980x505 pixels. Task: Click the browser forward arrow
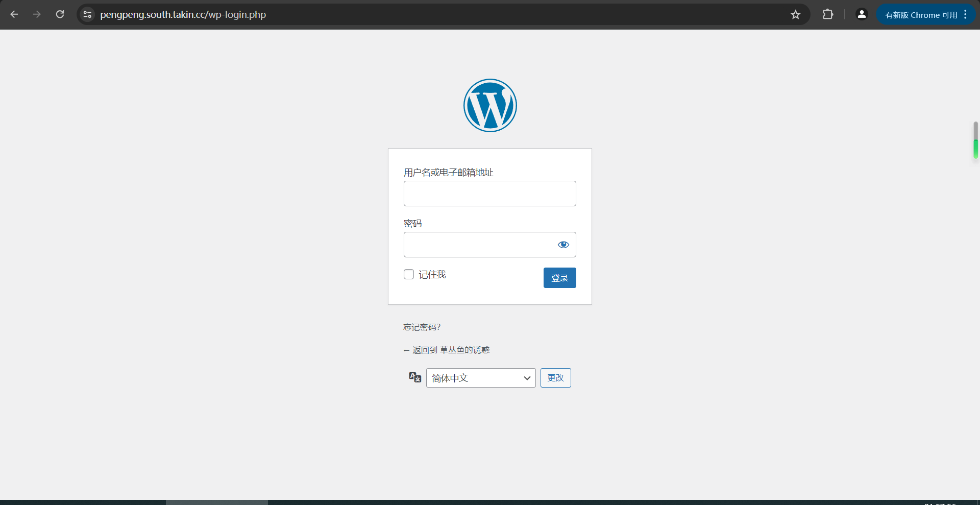37,14
